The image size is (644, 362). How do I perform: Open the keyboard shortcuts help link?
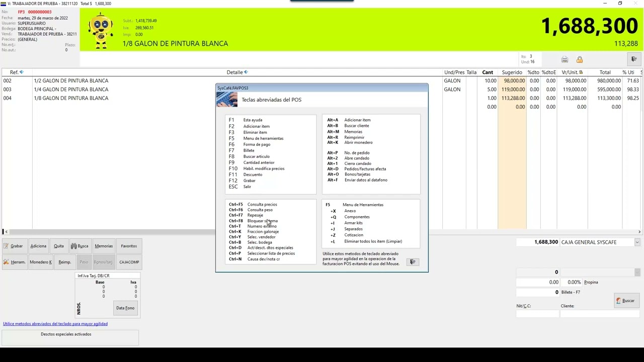(x=55, y=324)
